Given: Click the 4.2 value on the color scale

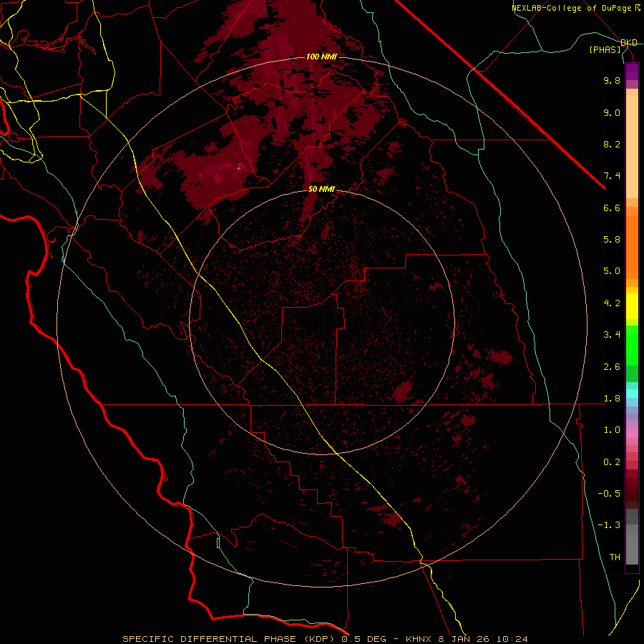Looking at the screenshot, I should pyautogui.click(x=612, y=303).
